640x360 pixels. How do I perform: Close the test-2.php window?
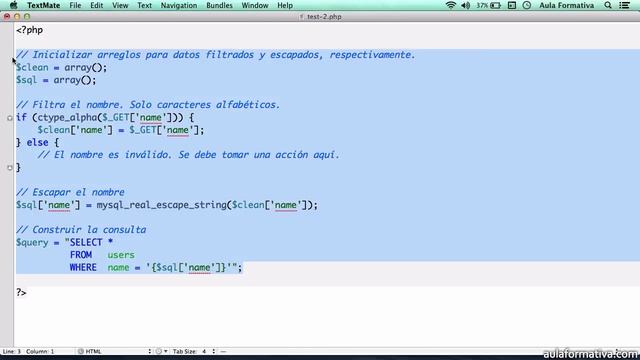pos(7,17)
